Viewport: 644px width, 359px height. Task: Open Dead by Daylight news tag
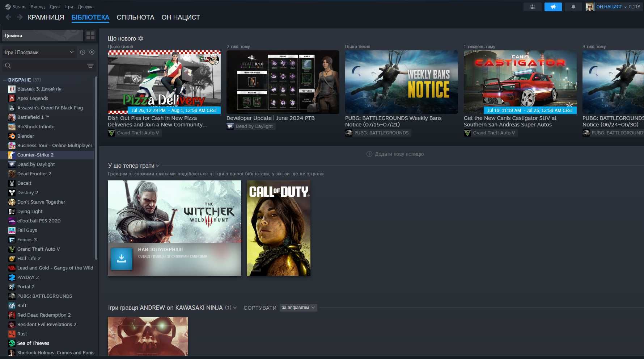tap(251, 126)
